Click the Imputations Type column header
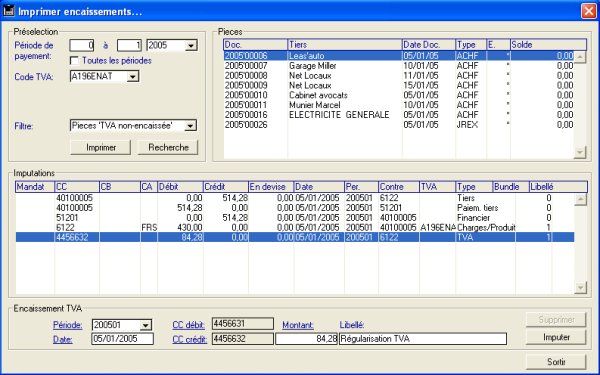The width and height of the screenshot is (600, 375). (474, 187)
